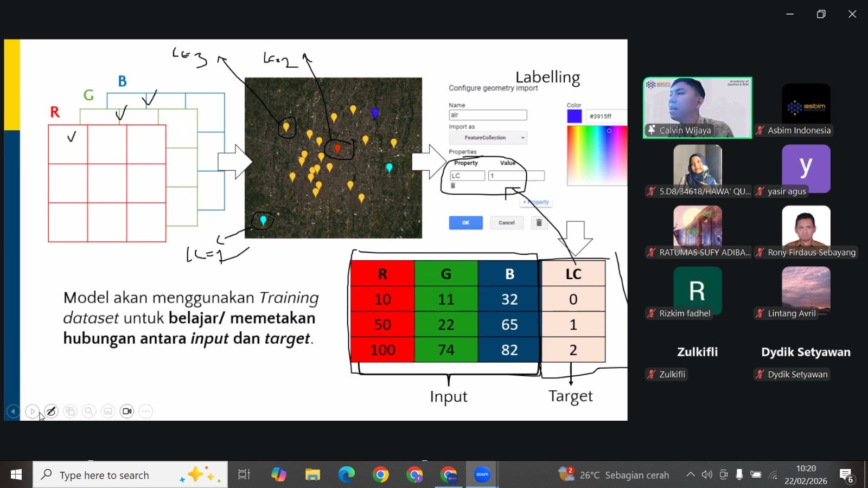Open more slideshow options ellipsis
This screenshot has height=488, width=868.
point(145,412)
